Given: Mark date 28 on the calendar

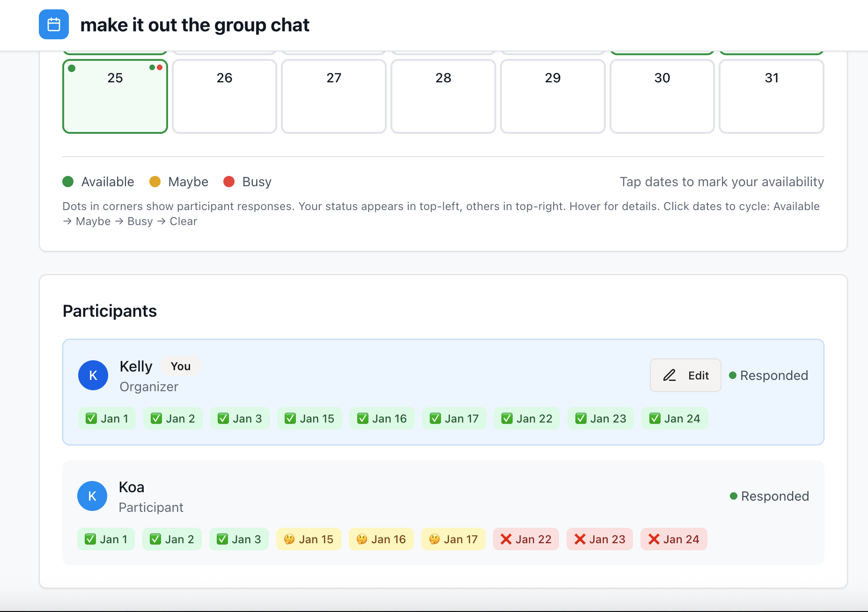Looking at the screenshot, I should coord(443,96).
